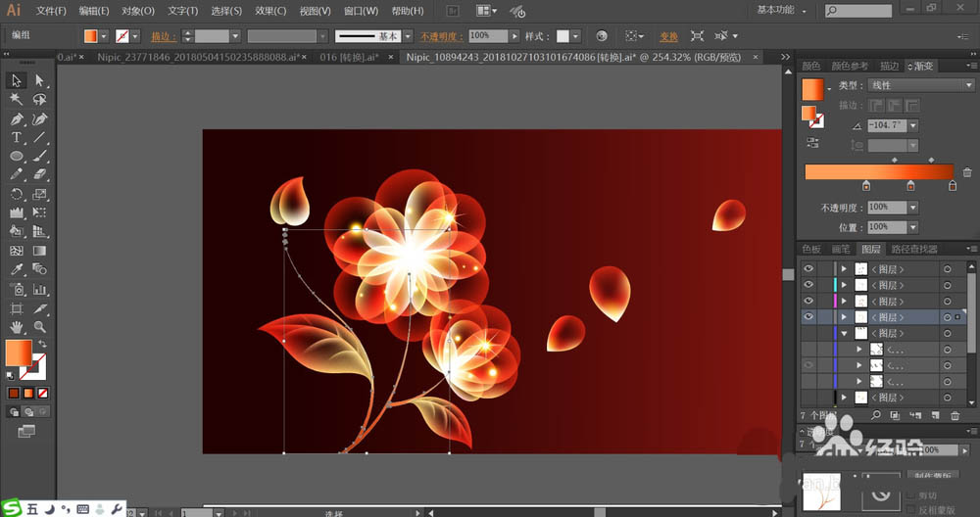980x517 pixels.
Task: Delete gradient stop with trash icon
Action: (967, 172)
